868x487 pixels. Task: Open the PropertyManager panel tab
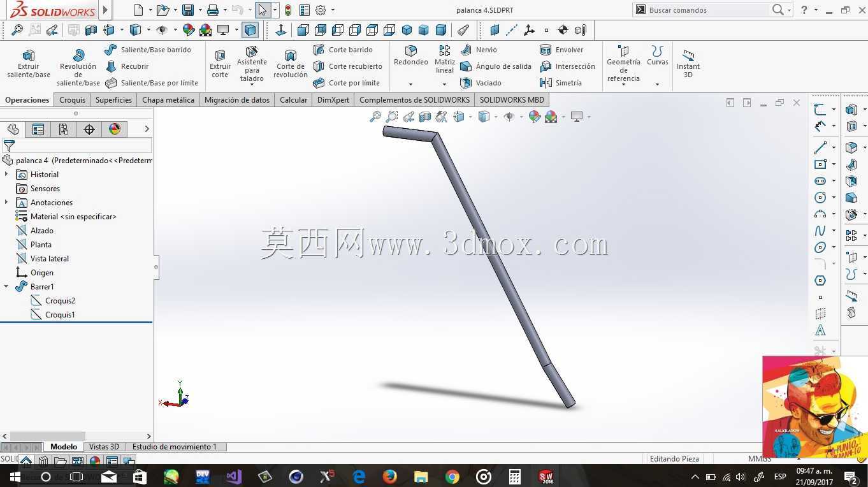(x=38, y=129)
